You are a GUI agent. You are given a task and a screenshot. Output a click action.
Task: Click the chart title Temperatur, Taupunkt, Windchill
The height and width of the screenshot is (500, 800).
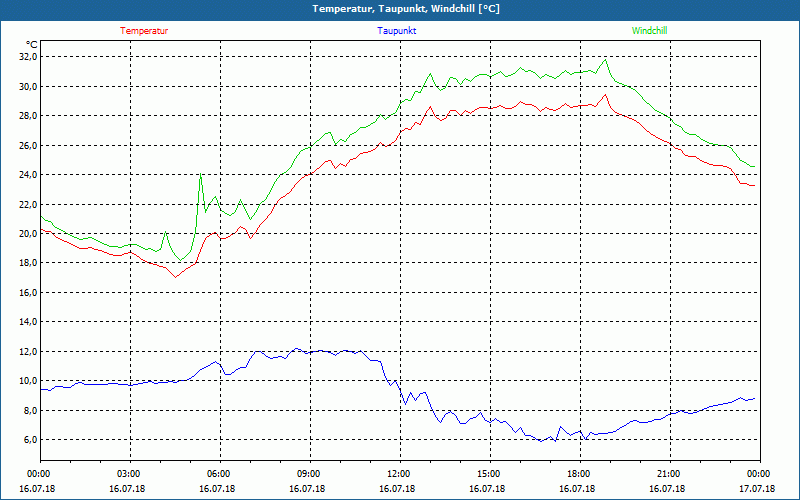pyautogui.click(x=406, y=9)
